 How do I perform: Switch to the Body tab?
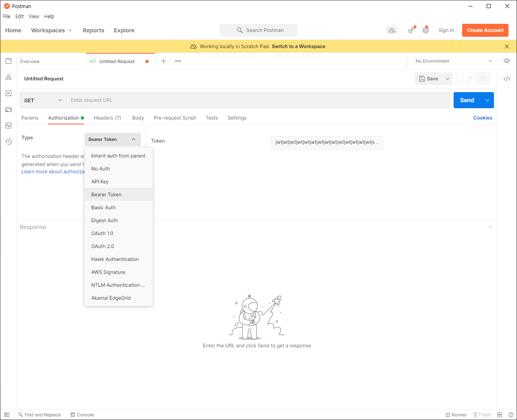click(138, 118)
